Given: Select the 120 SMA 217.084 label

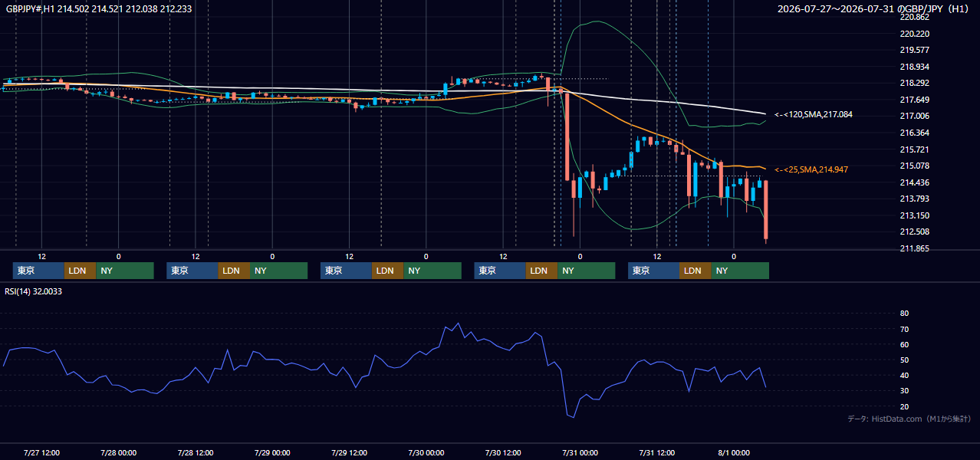Looking at the screenshot, I should click(814, 114).
